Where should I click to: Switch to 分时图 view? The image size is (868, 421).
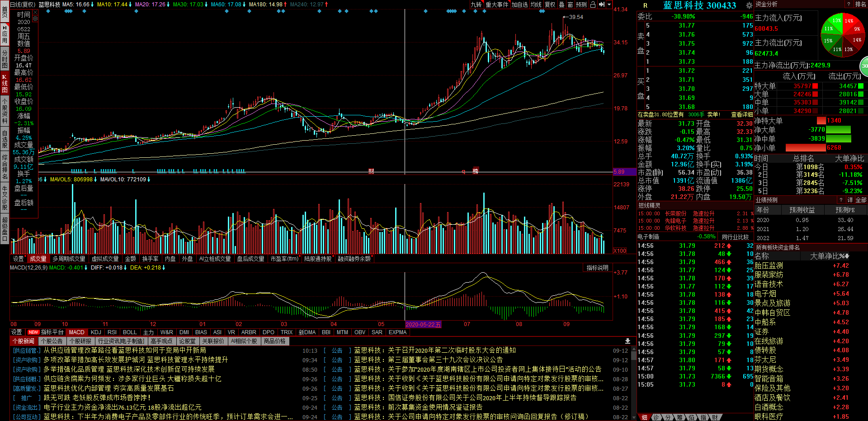pyautogui.click(x=5, y=59)
